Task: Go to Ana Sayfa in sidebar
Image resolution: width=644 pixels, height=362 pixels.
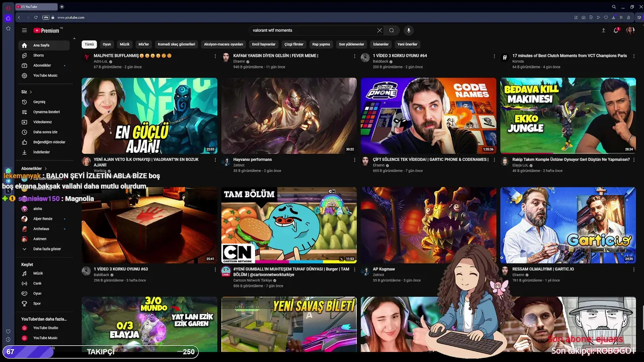Action: click(x=45, y=45)
